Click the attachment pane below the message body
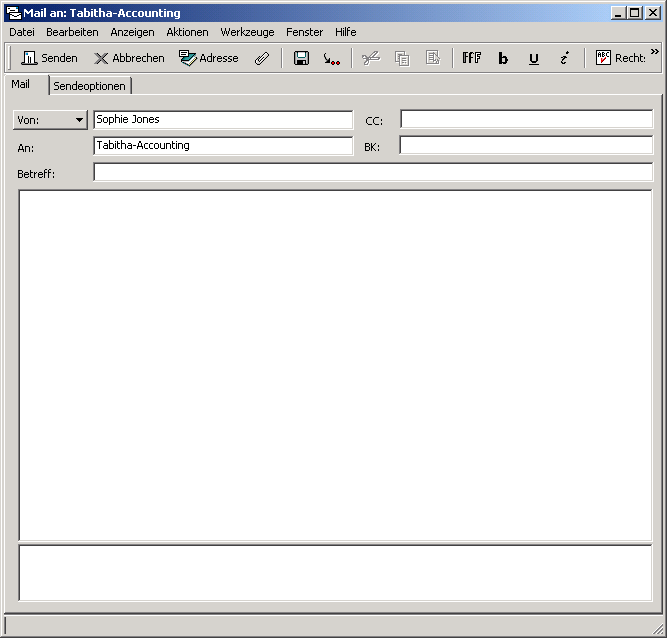The width and height of the screenshot is (667, 638). coord(335,573)
